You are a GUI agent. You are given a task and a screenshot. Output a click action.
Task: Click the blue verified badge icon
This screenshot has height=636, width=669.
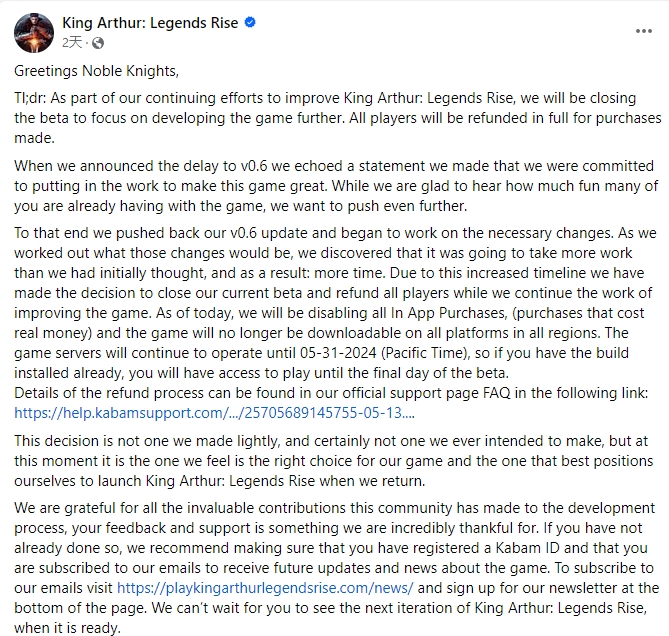coord(250,22)
